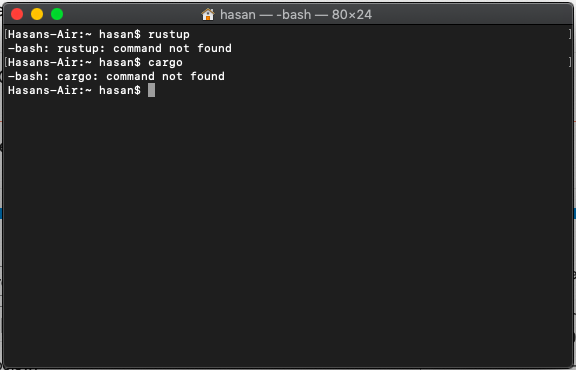Screen dimensions: 576x370
Task: Minimize the Terminal using the yellow button
Action: 37,14
